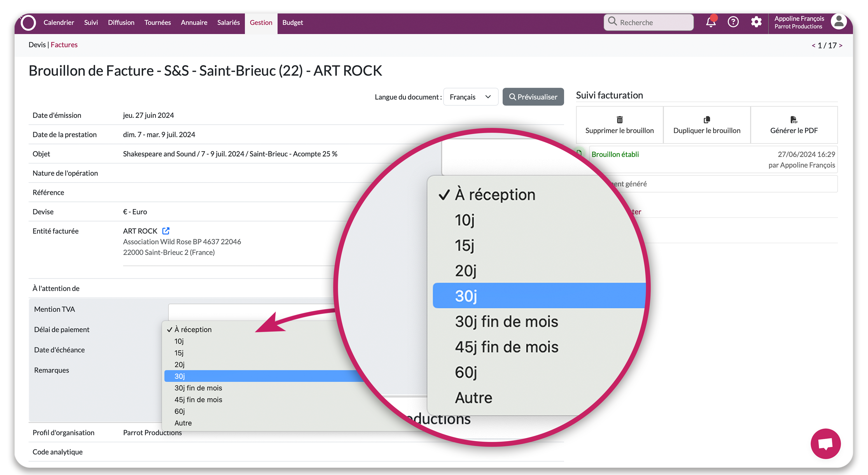Open the notifications bell
This screenshot has width=868, height=475.
coord(711,22)
